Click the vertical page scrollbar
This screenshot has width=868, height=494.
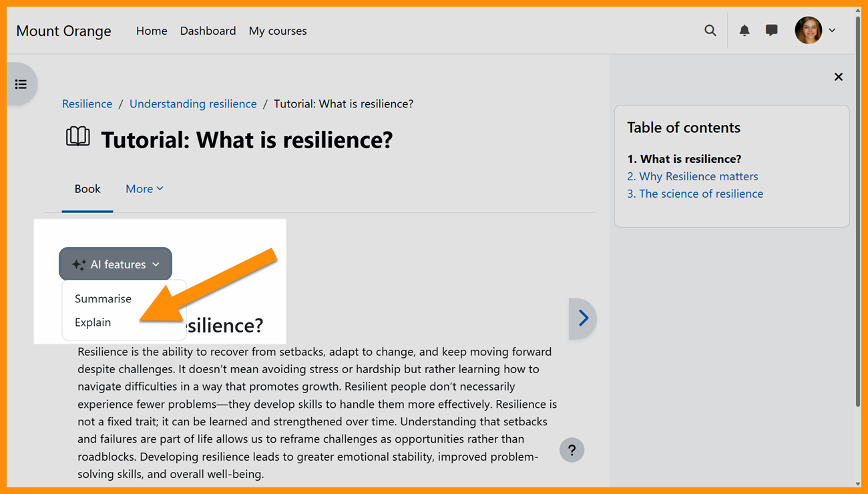[858, 214]
